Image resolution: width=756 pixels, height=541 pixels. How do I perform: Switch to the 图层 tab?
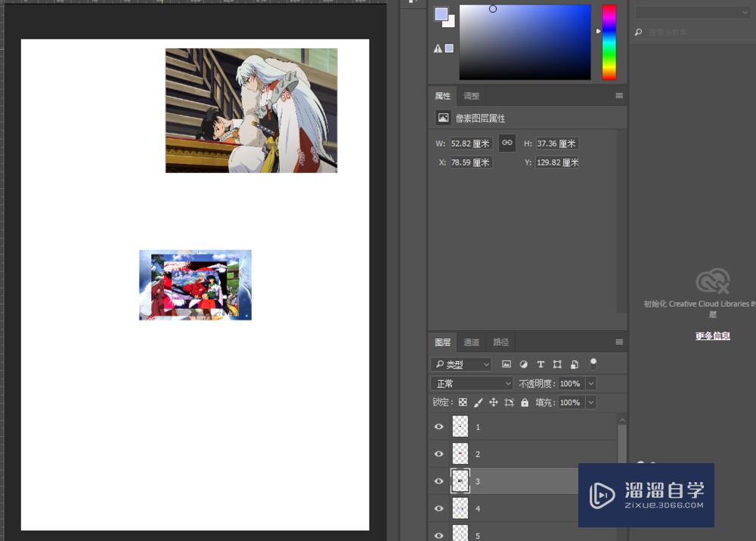point(442,342)
